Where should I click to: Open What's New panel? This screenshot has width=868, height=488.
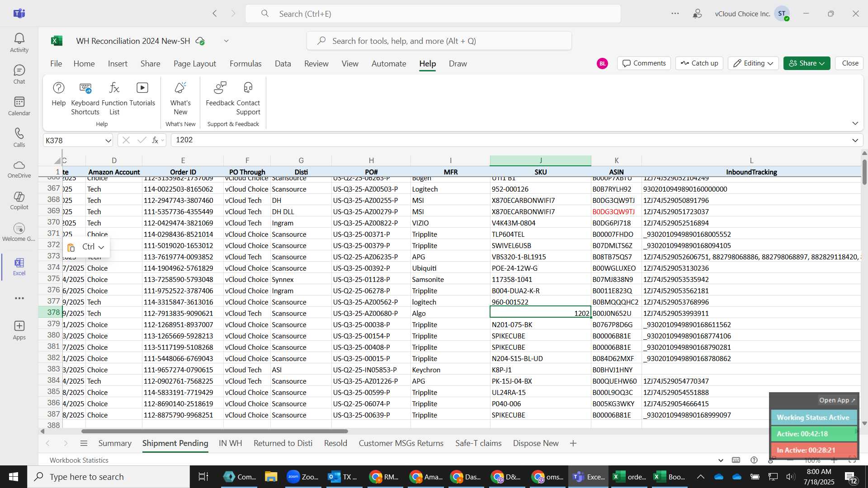[180, 99]
